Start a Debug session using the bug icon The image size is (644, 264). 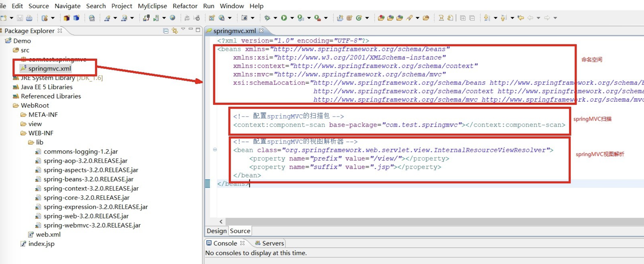tap(267, 18)
